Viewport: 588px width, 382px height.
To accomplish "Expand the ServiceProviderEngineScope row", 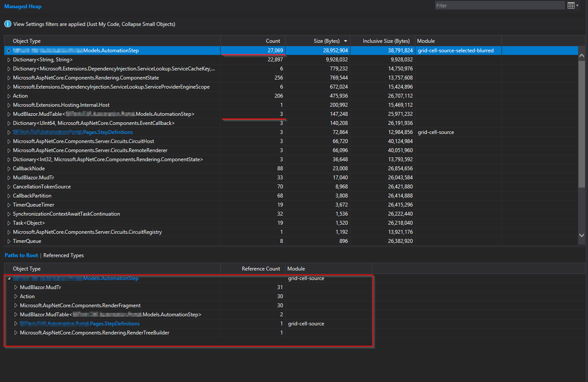I will [x=9, y=87].
